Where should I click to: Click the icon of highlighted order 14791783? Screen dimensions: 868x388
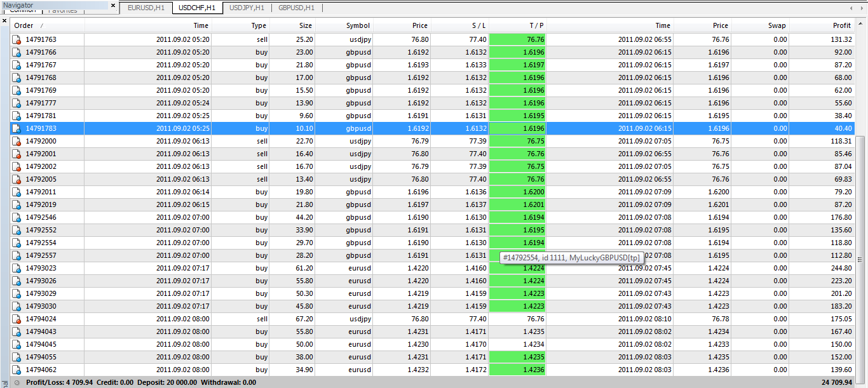[x=17, y=128]
